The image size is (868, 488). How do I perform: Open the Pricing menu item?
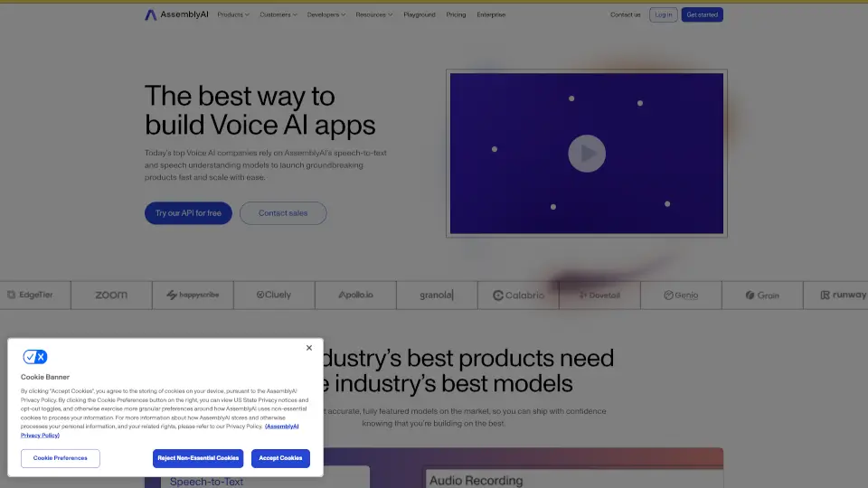(456, 14)
